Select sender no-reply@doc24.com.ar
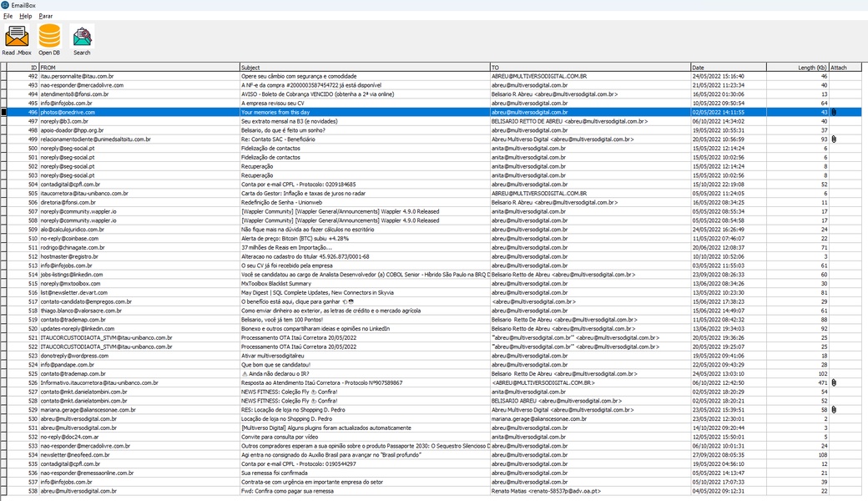This screenshot has height=501, width=868. click(x=70, y=438)
